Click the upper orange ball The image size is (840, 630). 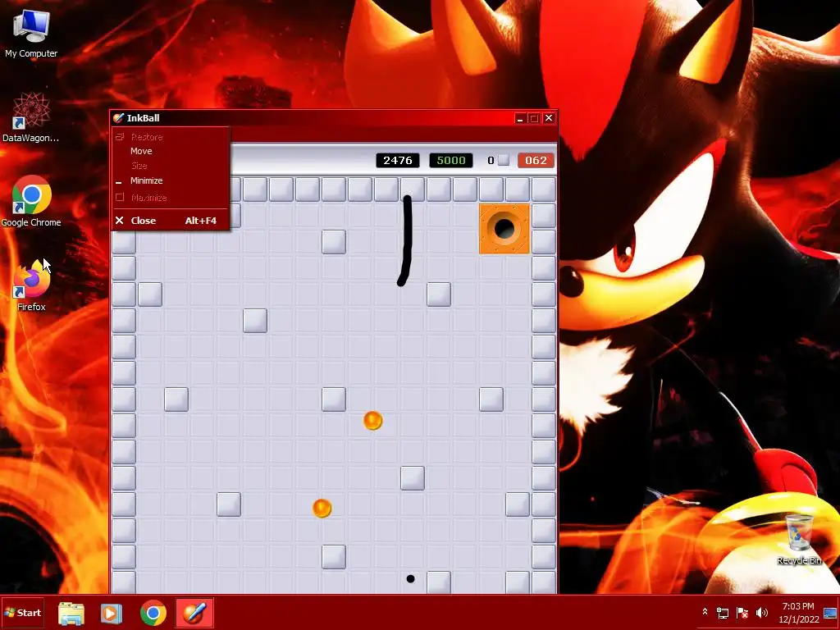coord(373,421)
